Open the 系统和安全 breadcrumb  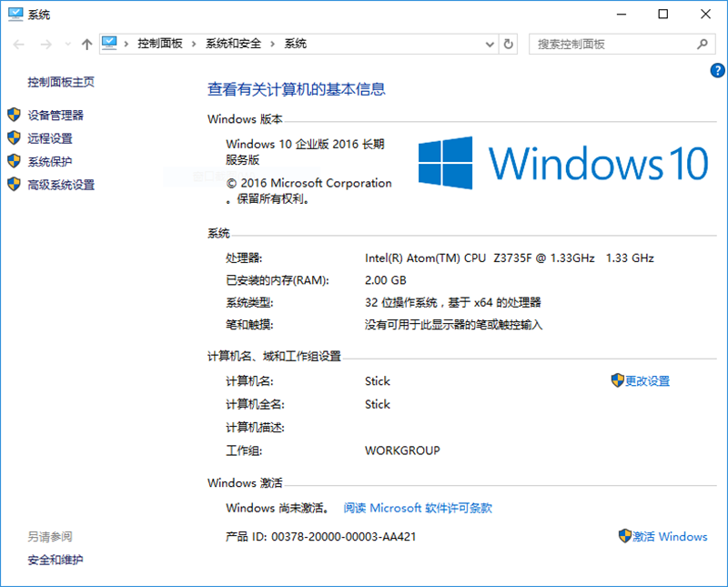click(233, 44)
